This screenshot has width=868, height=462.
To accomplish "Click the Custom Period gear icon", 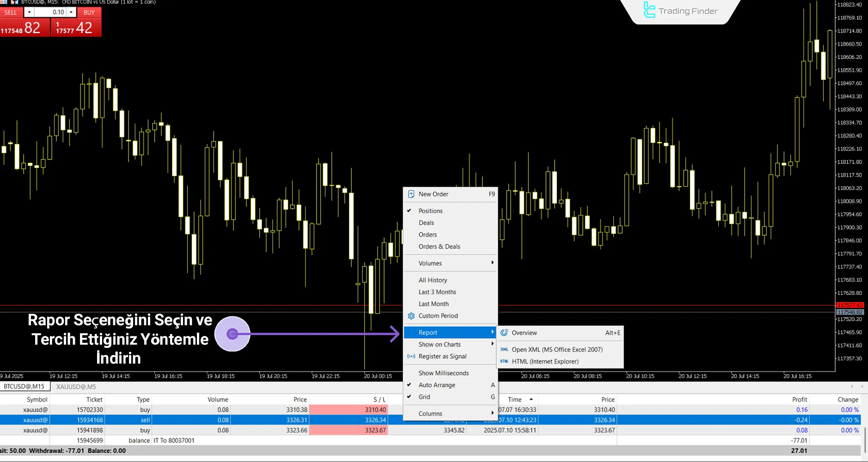I will click(x=411, y=316).
